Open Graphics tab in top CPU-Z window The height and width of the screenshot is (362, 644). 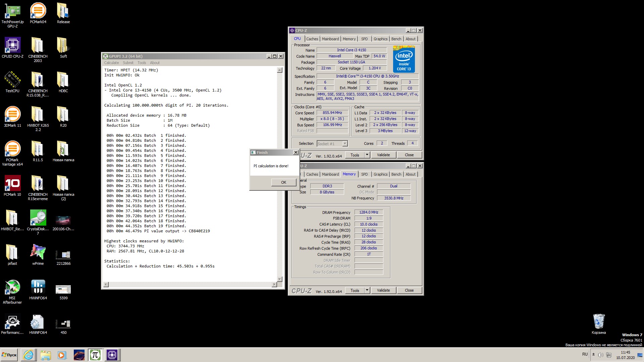[380, 39]
